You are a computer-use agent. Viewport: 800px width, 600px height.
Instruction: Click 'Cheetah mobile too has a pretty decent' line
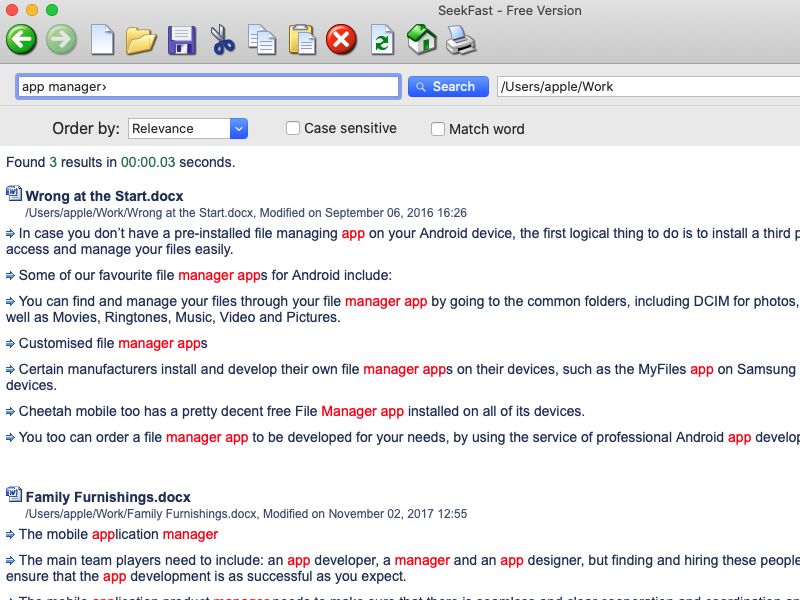point(302,411)
